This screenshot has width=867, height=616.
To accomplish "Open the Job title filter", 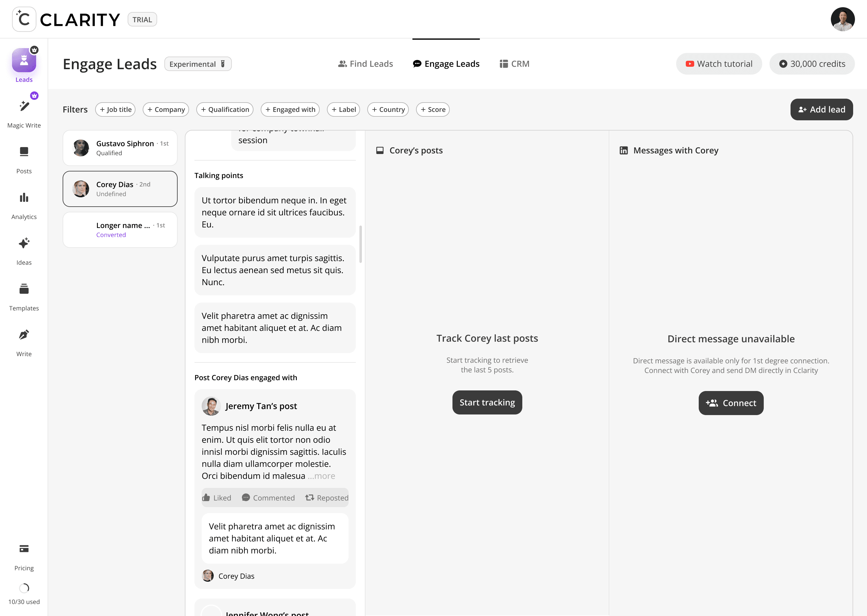I will point(115,109).
